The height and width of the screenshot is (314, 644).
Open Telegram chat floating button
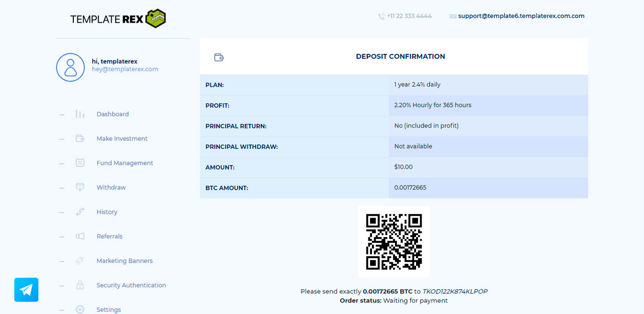pos(26,290)
